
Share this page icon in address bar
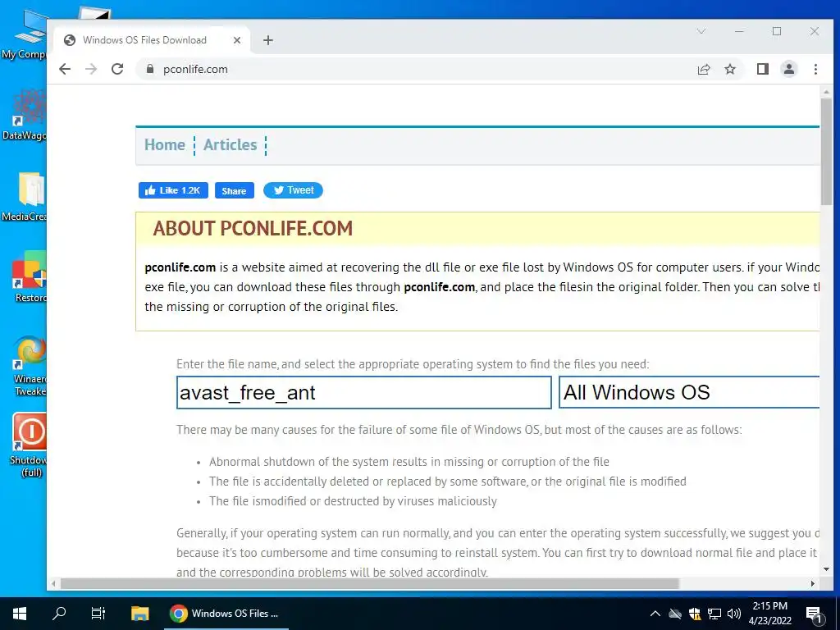[703, 69]
